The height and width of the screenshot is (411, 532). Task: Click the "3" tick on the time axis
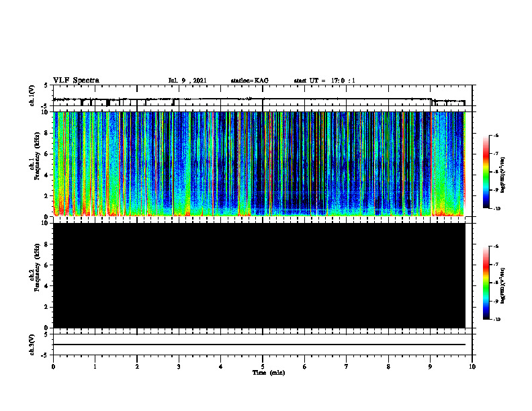[179, 367]
